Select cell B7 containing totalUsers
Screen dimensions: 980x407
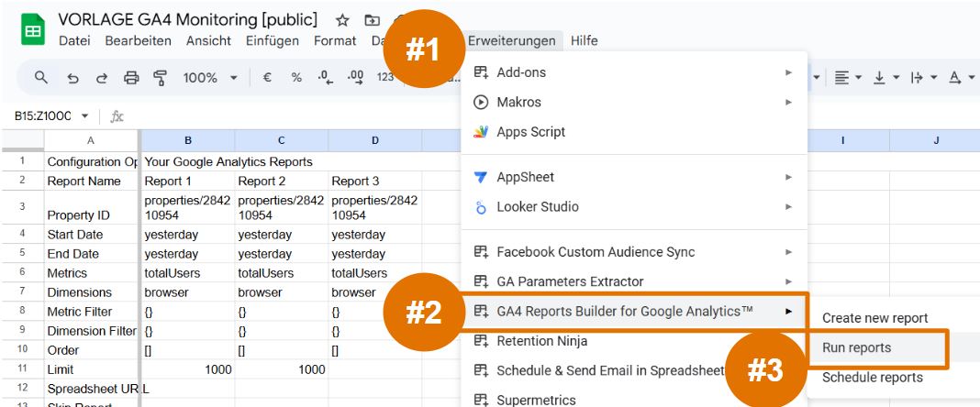click(x=188, y=273)
